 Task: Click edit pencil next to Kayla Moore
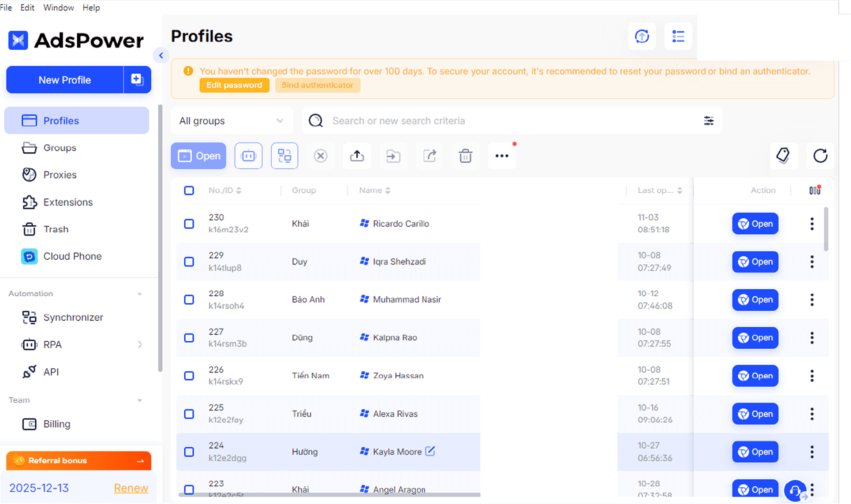coord(430,451)
